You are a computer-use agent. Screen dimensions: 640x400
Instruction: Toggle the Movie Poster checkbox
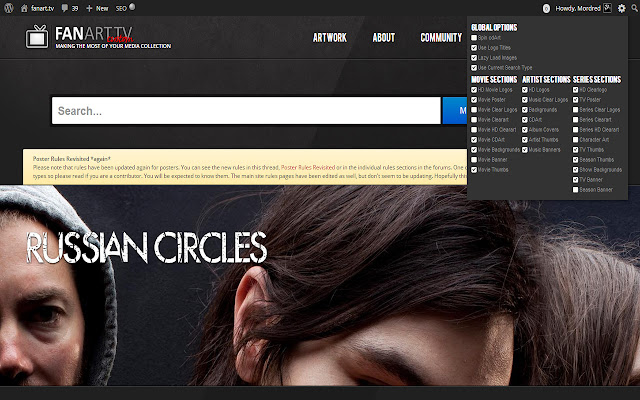(474, 100)
